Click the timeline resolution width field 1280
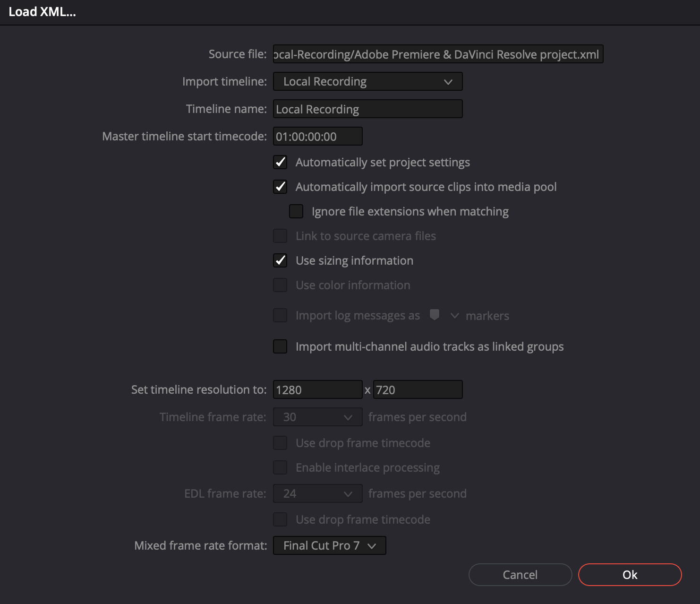The height and width of the screenshot is (604, 700). coord(317,389)
